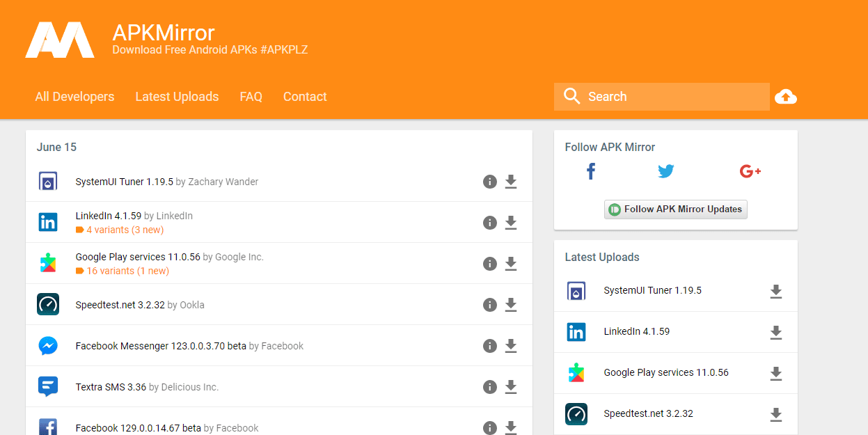Viewport: 868px width, 435px height.
Task: Open the All Developers menu item
Action: 74,97
